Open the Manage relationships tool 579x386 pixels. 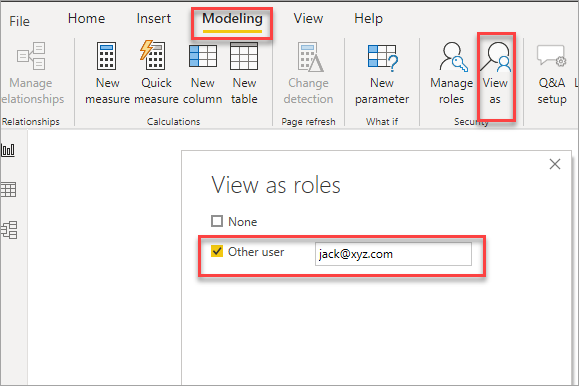point(32,73)
